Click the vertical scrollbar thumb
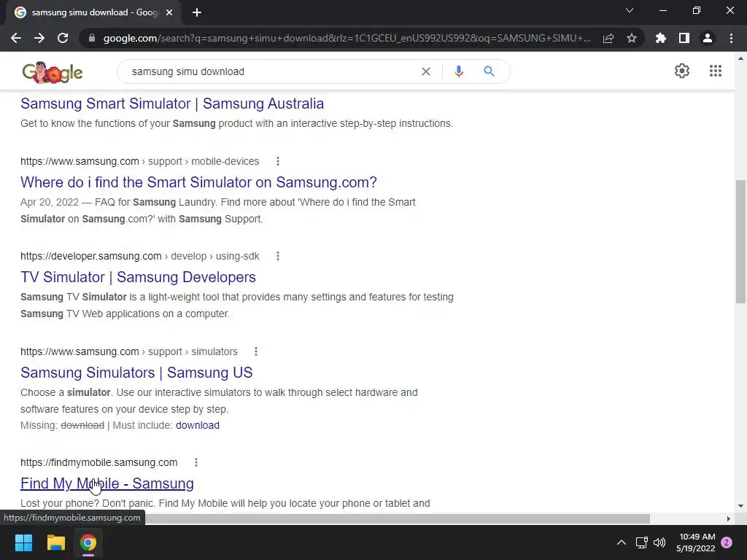The height and width of the screenshot is (560, 747). click(x=740, y=241)
